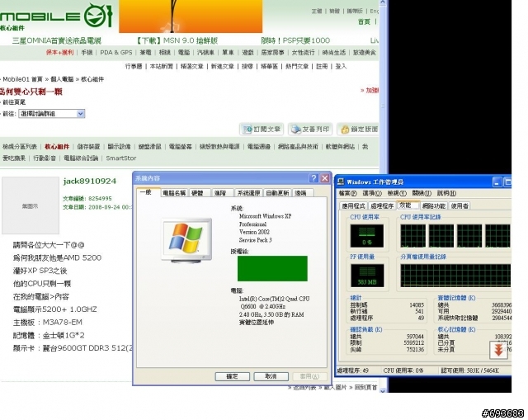The image size is (528, 420).
Task: Open the 相機 category link
Action: (x=165, y=53)
